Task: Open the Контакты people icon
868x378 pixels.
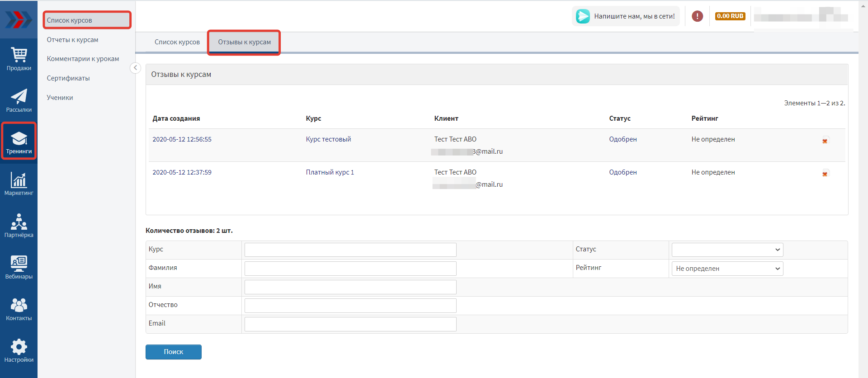Action: click(x=19, y=309)
